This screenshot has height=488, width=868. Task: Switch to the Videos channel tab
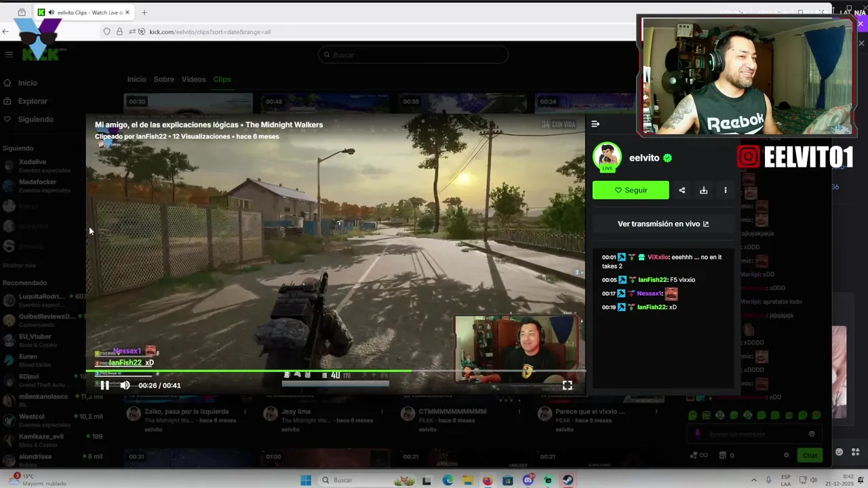[193, 79]
